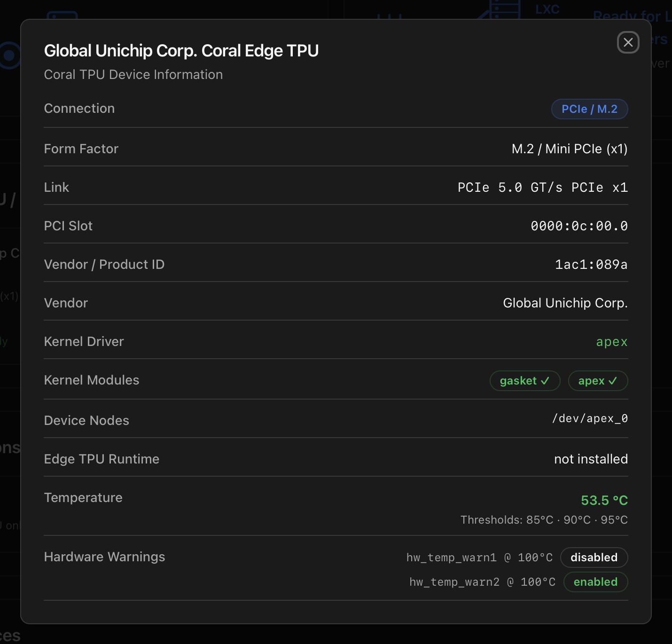Screen dimensions: 672x644
Task: Click the Kernel Modules label
Action: (92, 380)
